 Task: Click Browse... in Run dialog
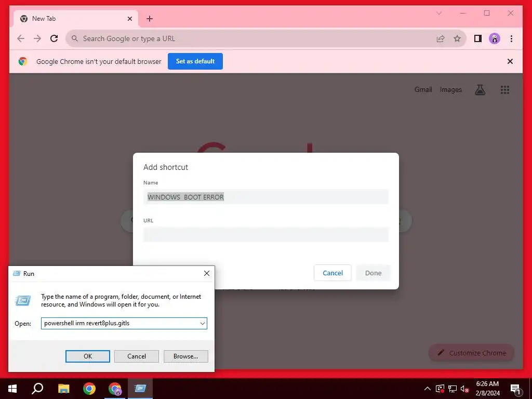[x=185, y=356]
